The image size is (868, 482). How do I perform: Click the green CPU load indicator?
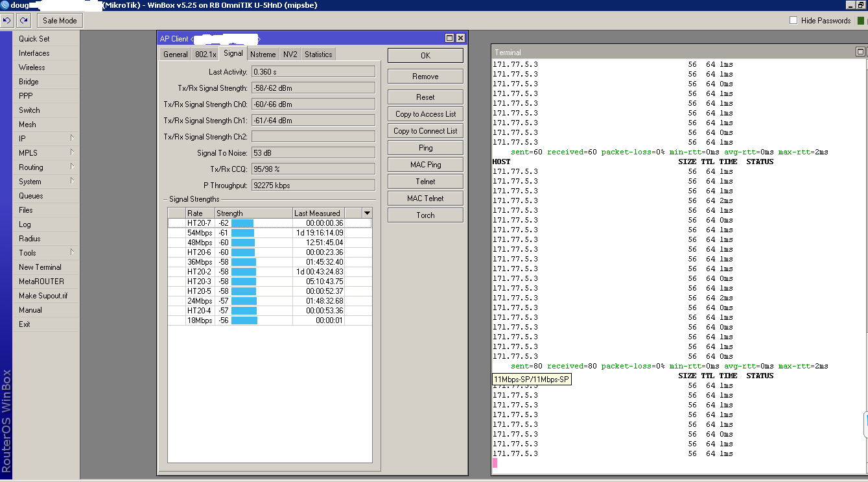[x=861, y=21]
